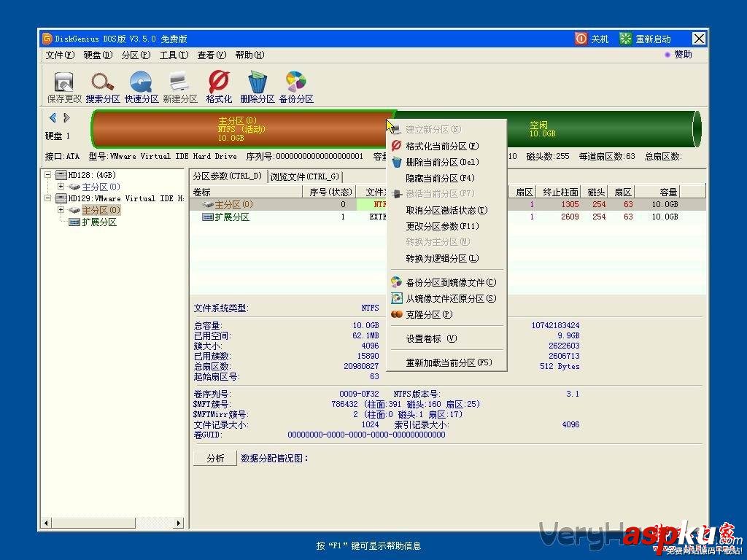
Task: Expand 主分区(0) under HD129 node
Action: 61,211
